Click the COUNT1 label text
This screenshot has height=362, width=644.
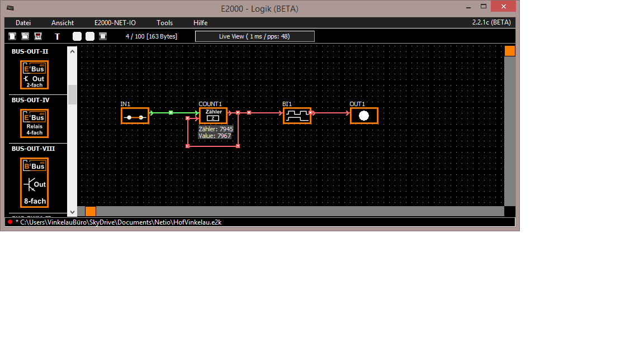(x=210, y=104)
